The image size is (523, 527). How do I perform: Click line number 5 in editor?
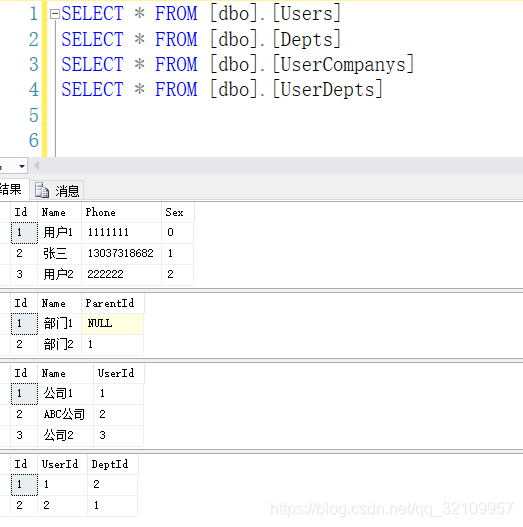(34, 115)
